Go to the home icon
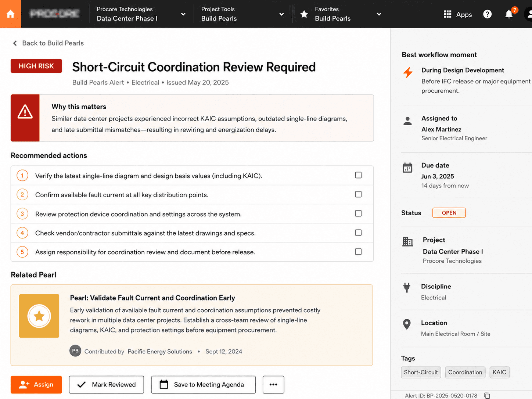This screenshot has height=399, width=532. click(10, 14)
